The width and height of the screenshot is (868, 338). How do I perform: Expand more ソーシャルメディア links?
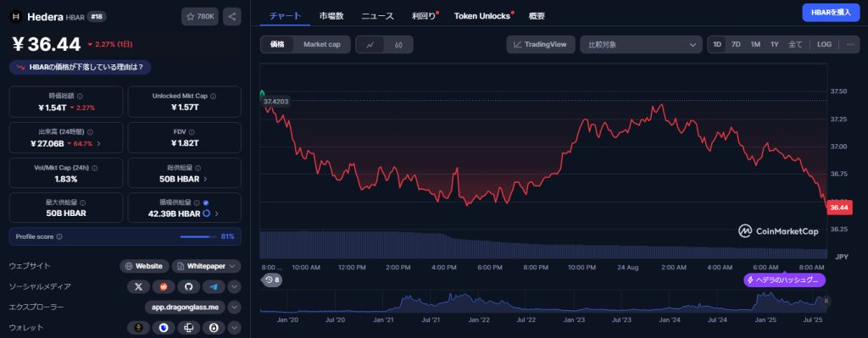[234, 286]
